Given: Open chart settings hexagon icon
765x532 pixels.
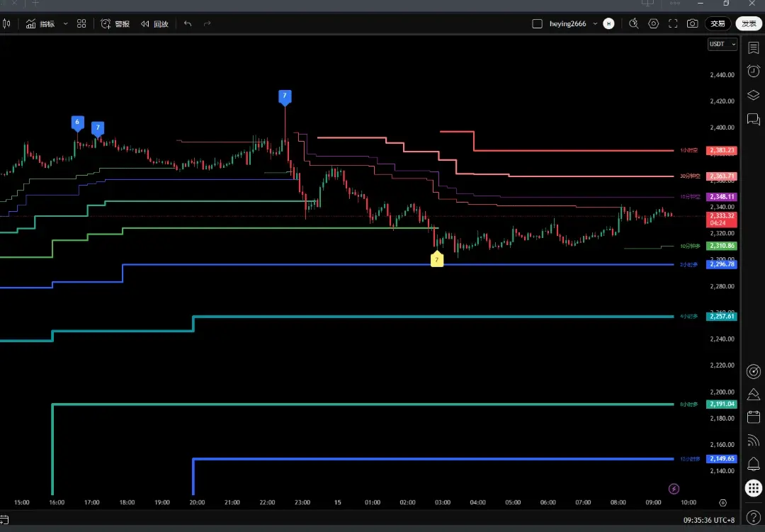Looking at the screenshot, I should [x=653, y=23].
